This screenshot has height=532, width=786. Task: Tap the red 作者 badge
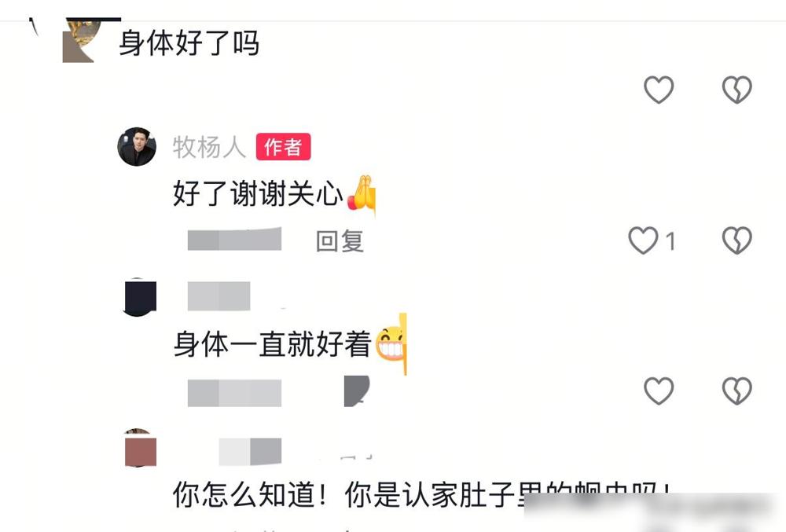[283, 147]
